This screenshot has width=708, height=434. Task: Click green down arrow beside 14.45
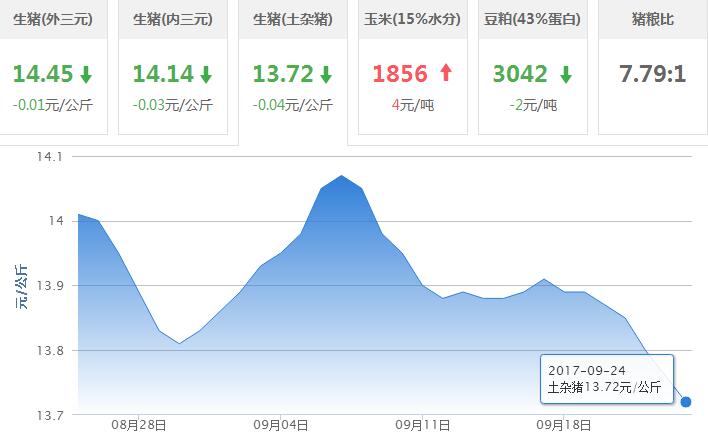[86, 74]
